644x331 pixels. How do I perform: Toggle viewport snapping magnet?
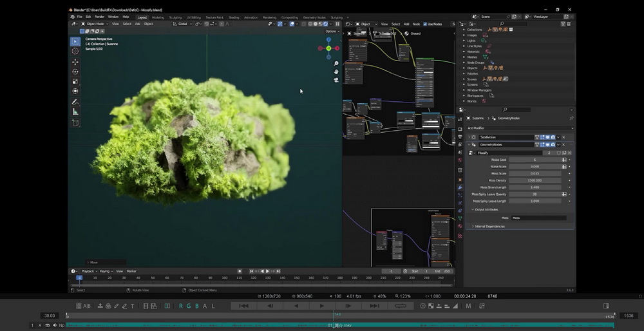point(207,24)
